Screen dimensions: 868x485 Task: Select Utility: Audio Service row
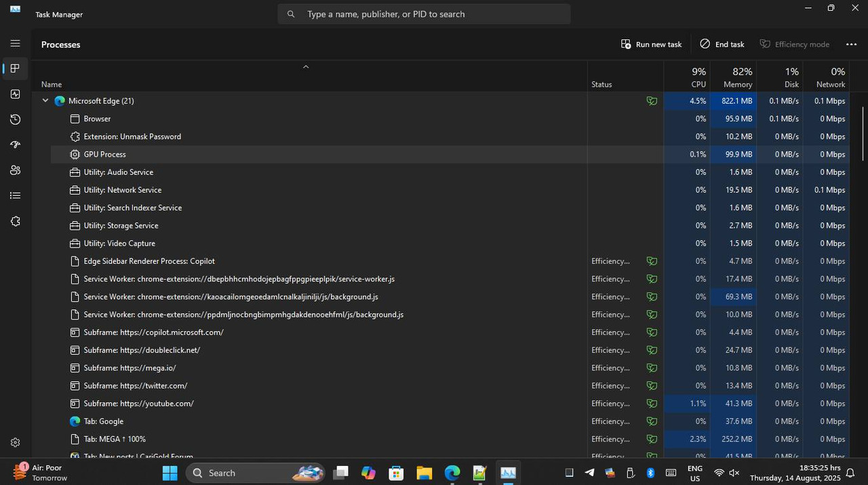click(x=450, y=172)
